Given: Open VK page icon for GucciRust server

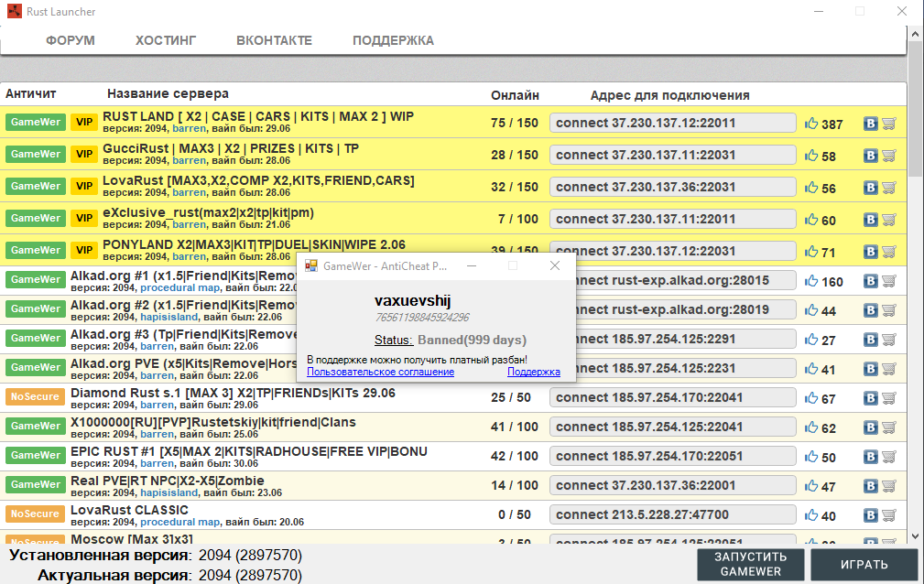Looking at the screenshot, I should click(871, 156).
